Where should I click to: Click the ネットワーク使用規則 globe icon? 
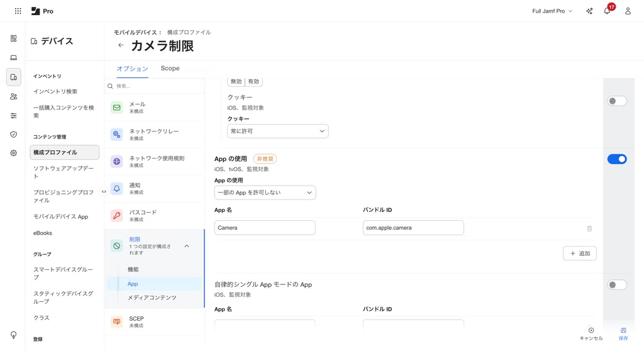[x=117, y=162]
